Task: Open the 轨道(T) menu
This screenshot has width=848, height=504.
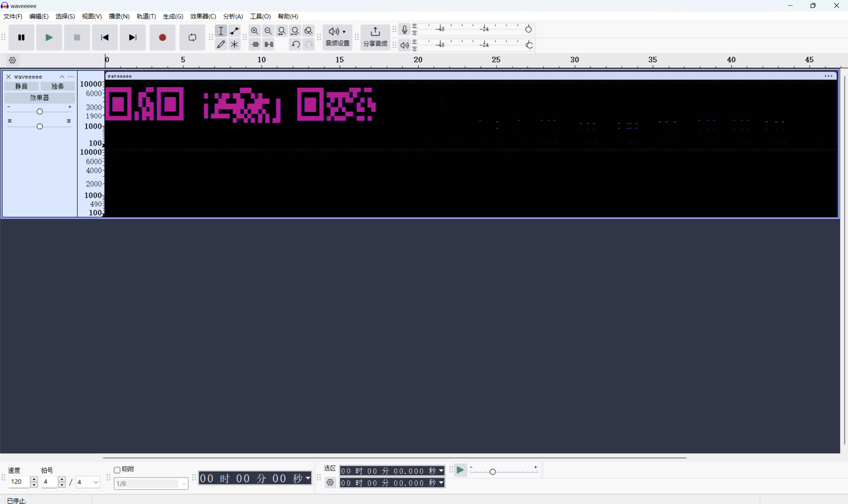Action: (146, 16)
